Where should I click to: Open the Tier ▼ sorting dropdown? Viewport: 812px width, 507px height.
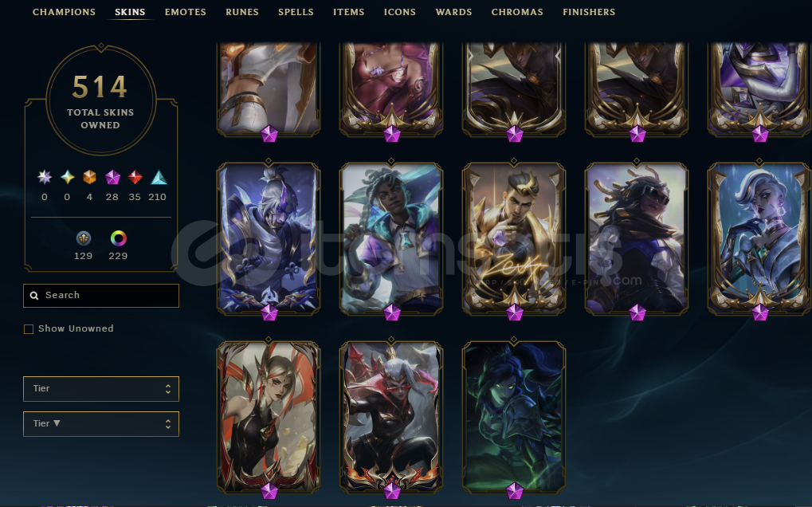point(101,424)
